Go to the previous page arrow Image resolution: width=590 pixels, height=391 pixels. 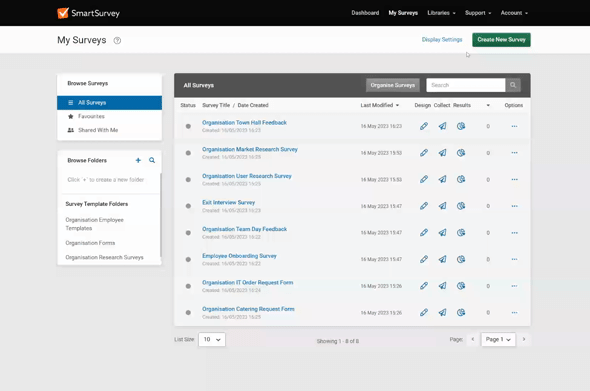[473, 339]
